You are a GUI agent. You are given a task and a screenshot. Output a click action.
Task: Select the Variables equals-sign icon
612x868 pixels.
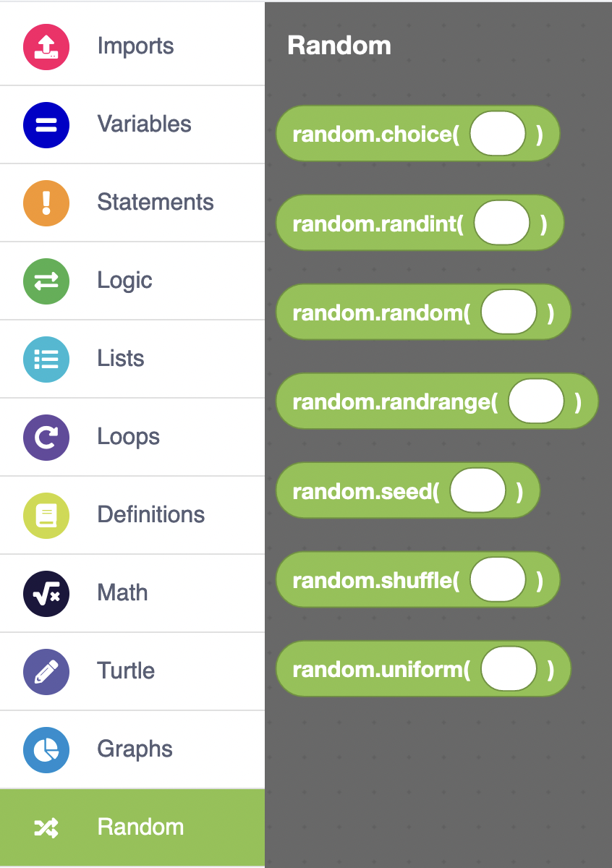pyautogui.click(x=46, y=124)
